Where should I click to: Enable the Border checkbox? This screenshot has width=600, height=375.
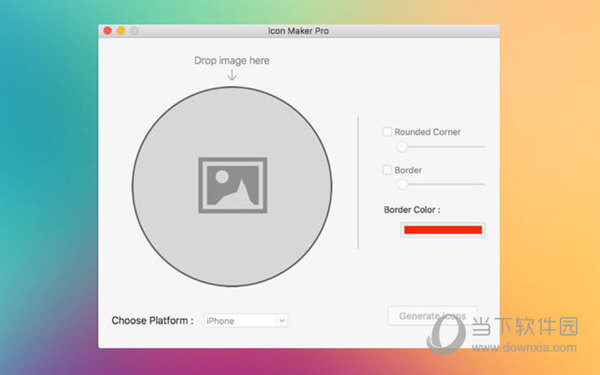[387, 170]
